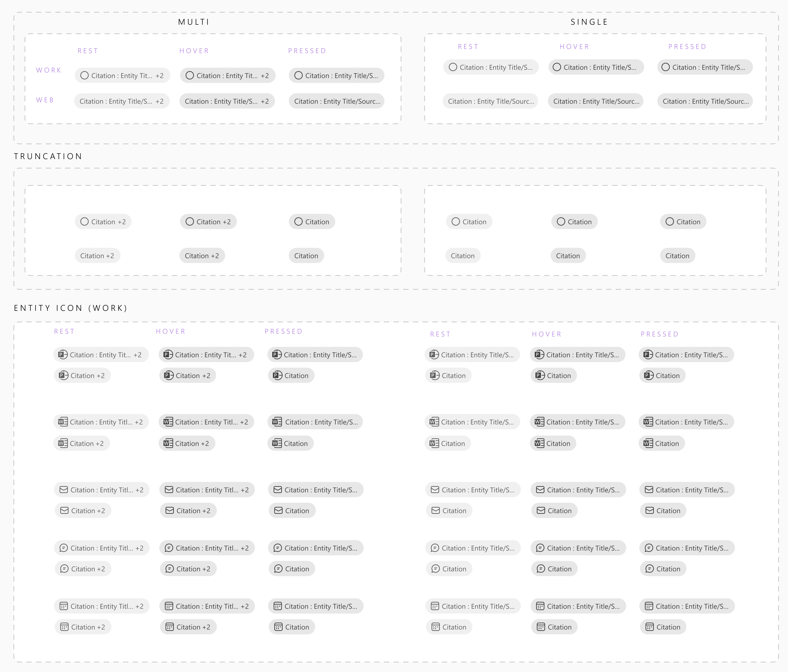
Task: Click chat icon in Hover 'Citation +2' chip
Action: (170, 569)
